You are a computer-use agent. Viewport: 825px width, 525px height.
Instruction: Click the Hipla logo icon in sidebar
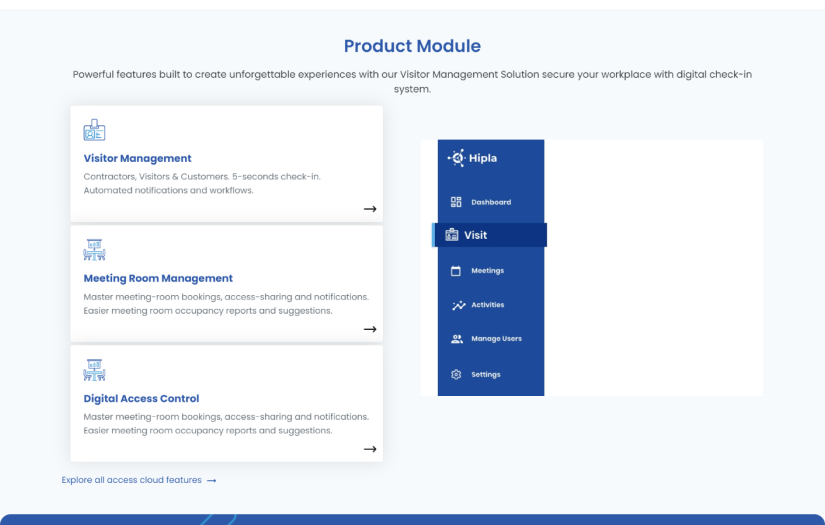click(456, 158)
